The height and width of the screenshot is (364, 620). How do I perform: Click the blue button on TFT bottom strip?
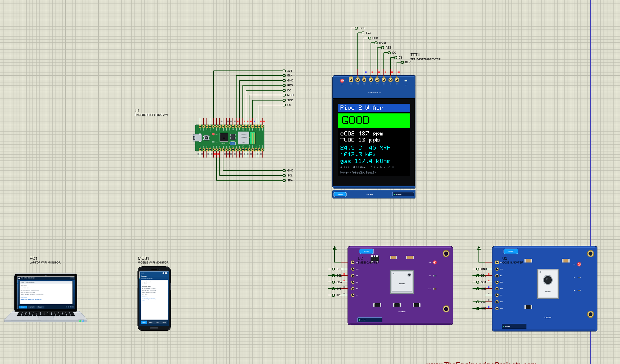click(340, 194)
